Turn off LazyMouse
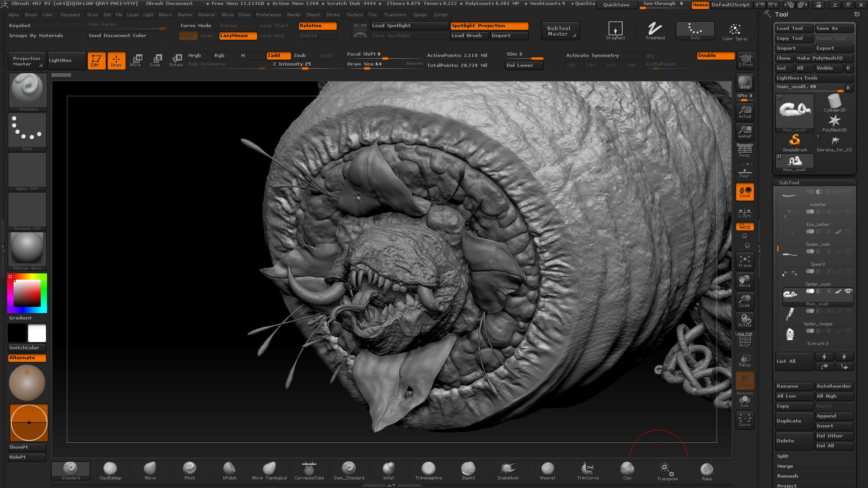The image size is (868, 488). point(238,36)
